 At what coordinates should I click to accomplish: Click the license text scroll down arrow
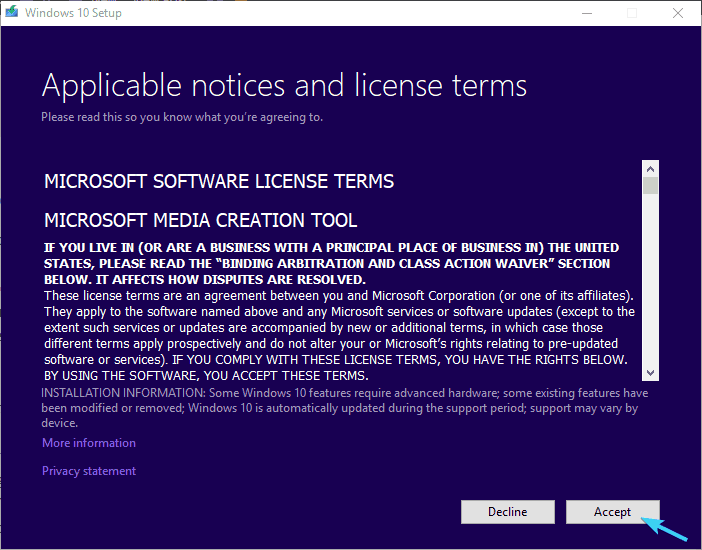pyautogui.click(x=651, y=373)
